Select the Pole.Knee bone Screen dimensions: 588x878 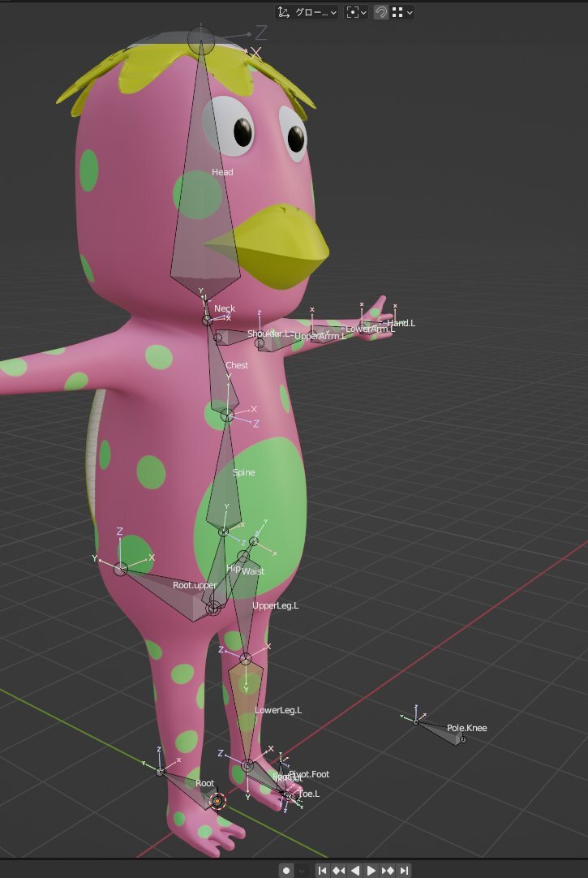pyautogui.click(x=442, y=730)
